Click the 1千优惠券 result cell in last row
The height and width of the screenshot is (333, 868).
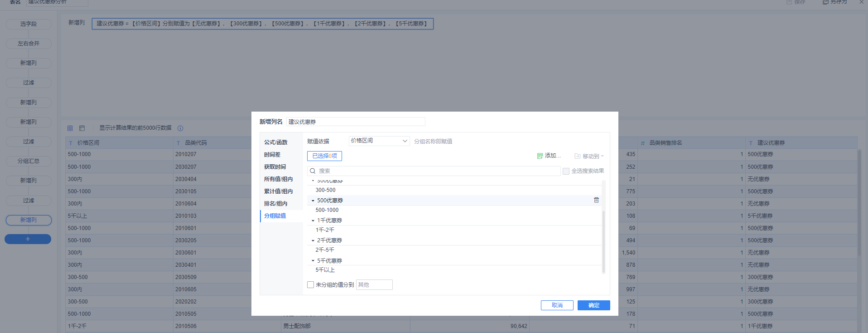click(801, 326)
